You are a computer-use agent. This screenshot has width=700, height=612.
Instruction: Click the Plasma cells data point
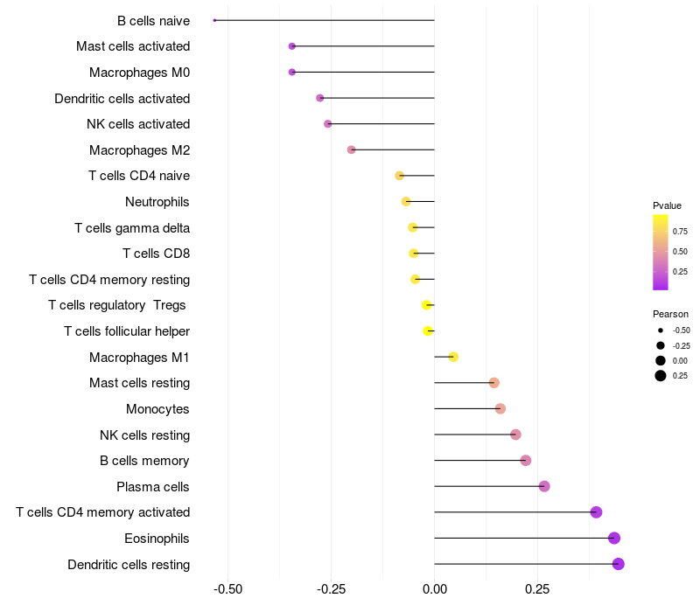coord(544,486)
